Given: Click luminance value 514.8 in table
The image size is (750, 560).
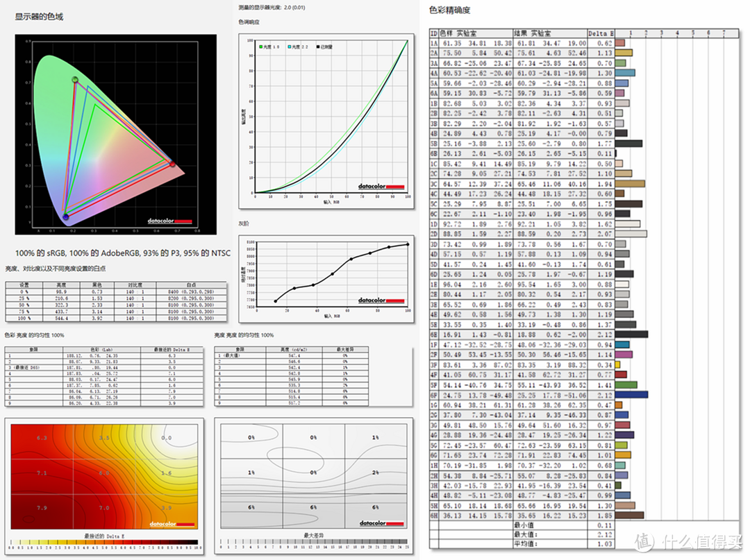Looking at the screenshot, I should click(294, 391).
